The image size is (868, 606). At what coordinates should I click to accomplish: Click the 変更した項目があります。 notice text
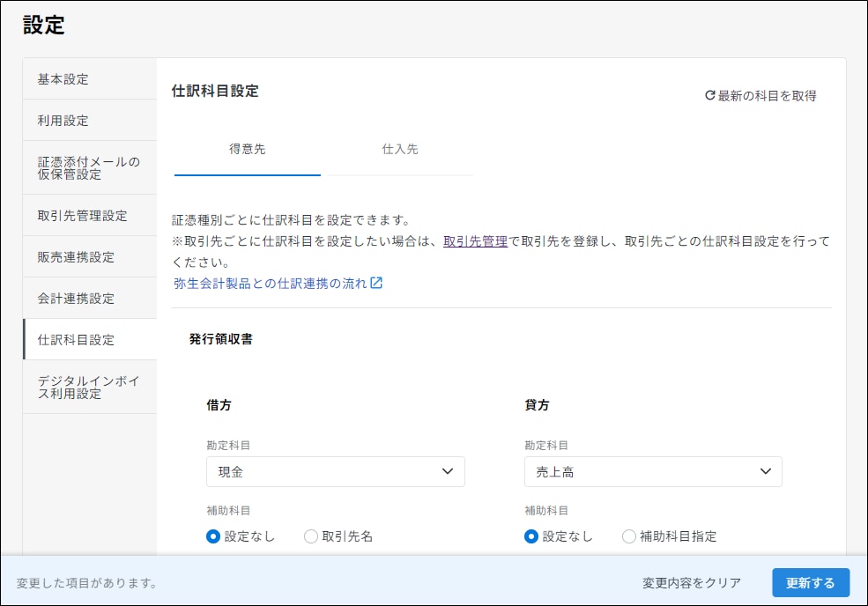coord(87,583)
